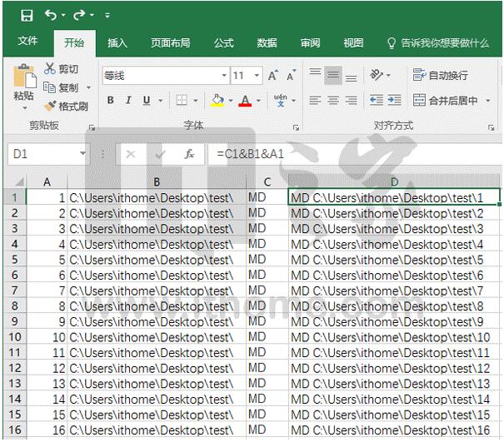Viewport: 504px width, 442px height.
Task: Click the Undo arrow icon
Action: click(52, 15)
